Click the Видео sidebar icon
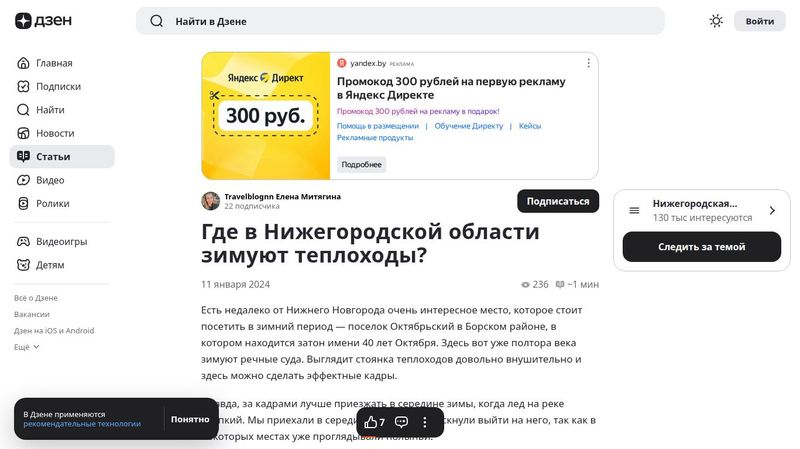This screenshot has height=449, width=800. click(24, 180)
